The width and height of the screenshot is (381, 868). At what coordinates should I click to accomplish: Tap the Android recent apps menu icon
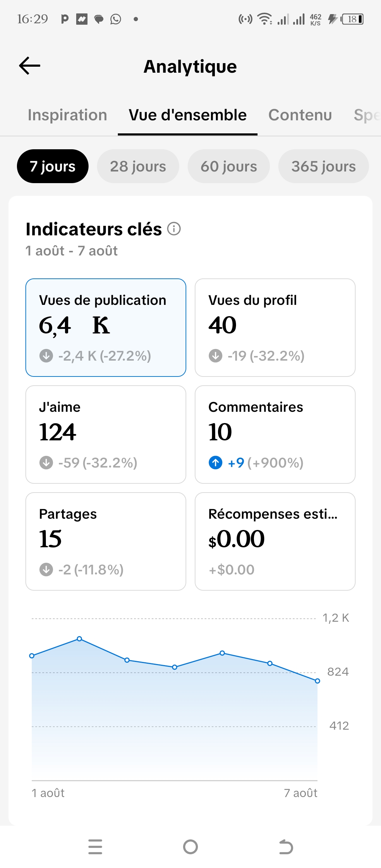[x=95, y=847]
